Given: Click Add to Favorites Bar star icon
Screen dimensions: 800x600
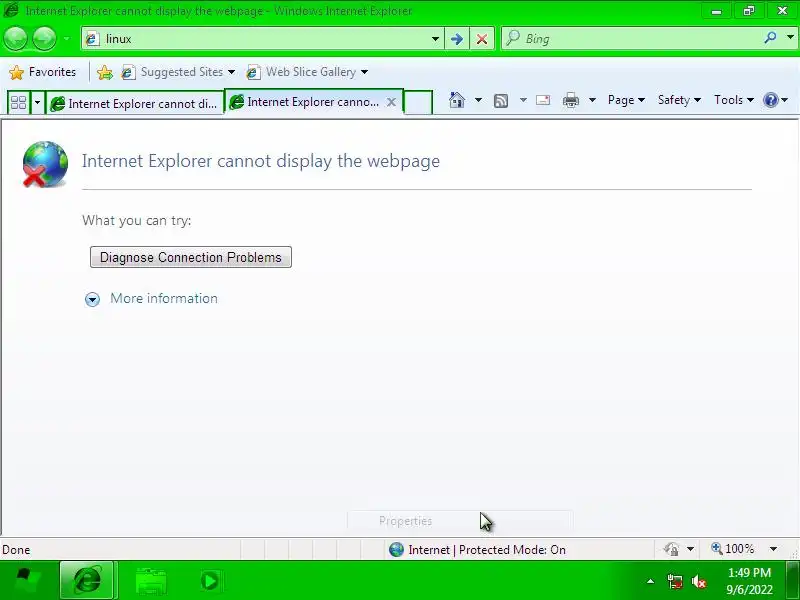Looking at the screenshot, I should (x=105, y=72).
